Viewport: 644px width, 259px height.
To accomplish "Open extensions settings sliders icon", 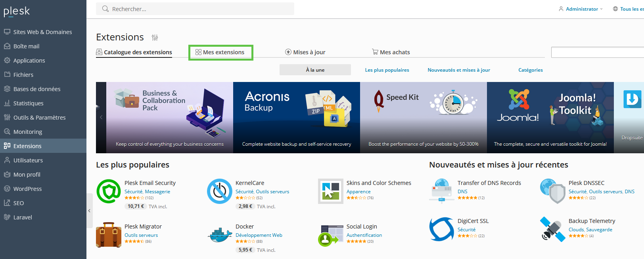I will 155,38.
